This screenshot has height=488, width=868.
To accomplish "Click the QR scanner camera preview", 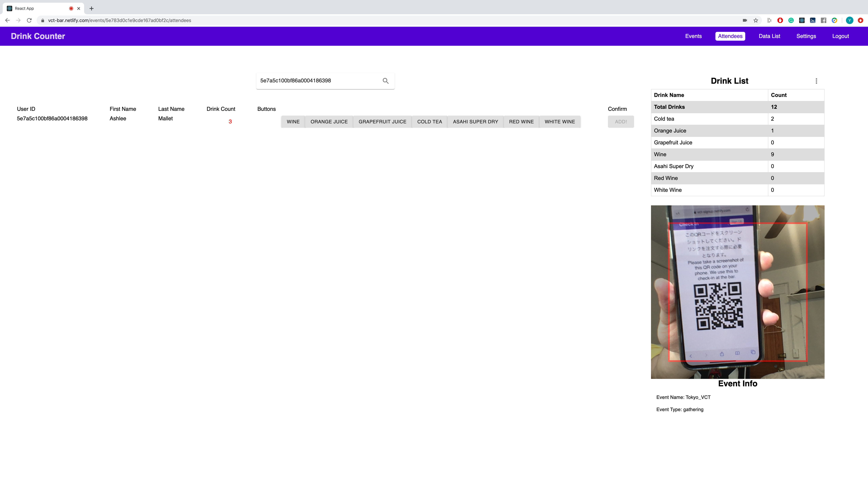I will tap(737, 292).
